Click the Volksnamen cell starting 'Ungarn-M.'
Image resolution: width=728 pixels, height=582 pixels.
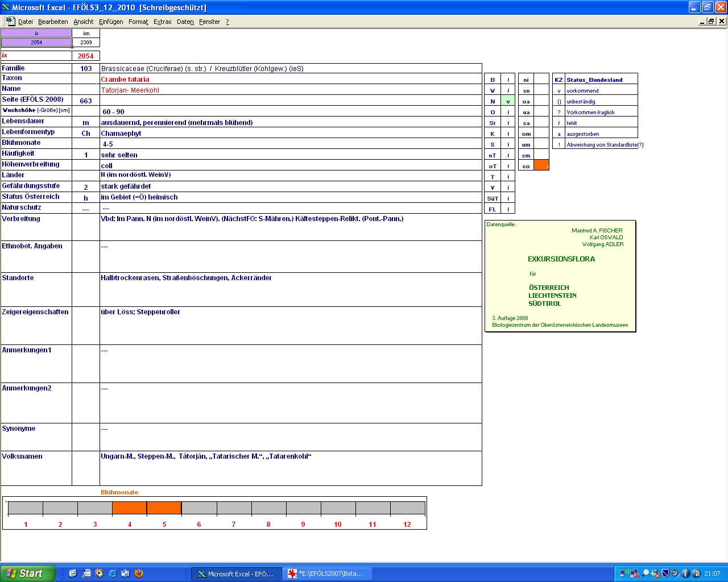(291, 468)
